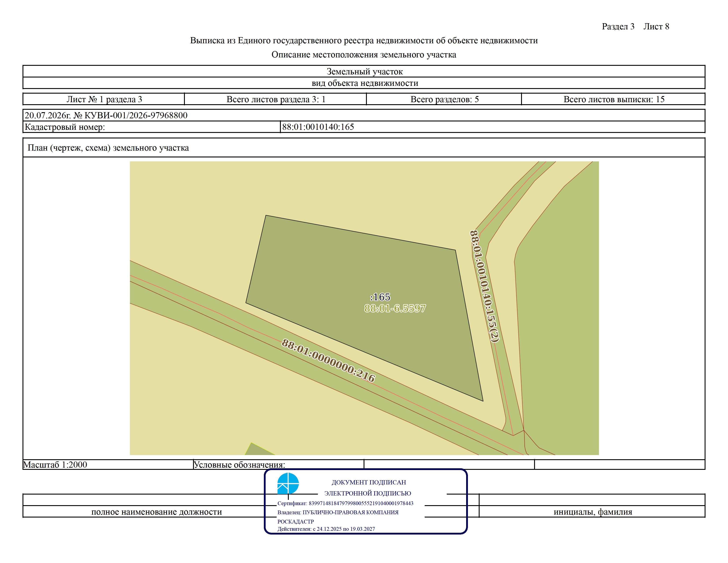The width and height of the screenshot is (728, 563).
Task: Click the ':165' parcel label on the map
Action: (380, 297)
